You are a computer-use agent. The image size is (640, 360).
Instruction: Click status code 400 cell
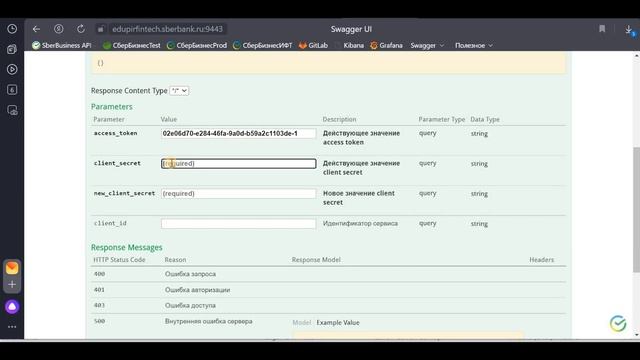coord(99,274)
